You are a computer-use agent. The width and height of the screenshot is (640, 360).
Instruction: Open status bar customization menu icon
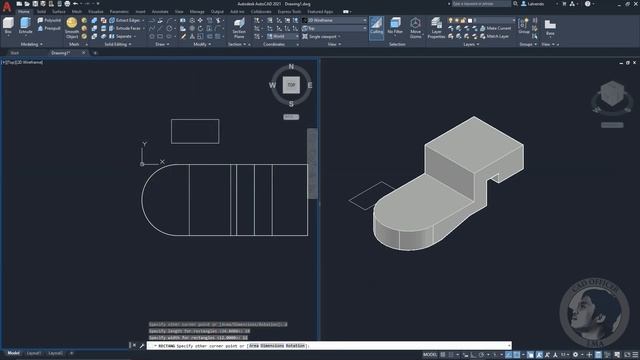(635, 355)
